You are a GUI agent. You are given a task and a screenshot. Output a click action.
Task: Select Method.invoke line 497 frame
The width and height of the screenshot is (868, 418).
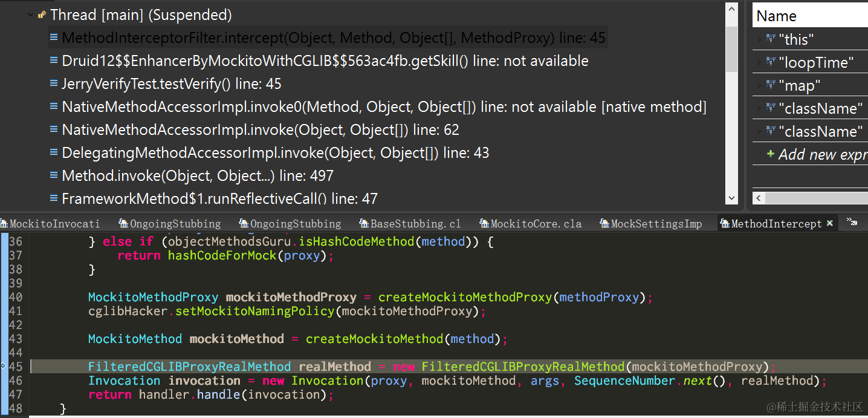(x=198, y=176)
